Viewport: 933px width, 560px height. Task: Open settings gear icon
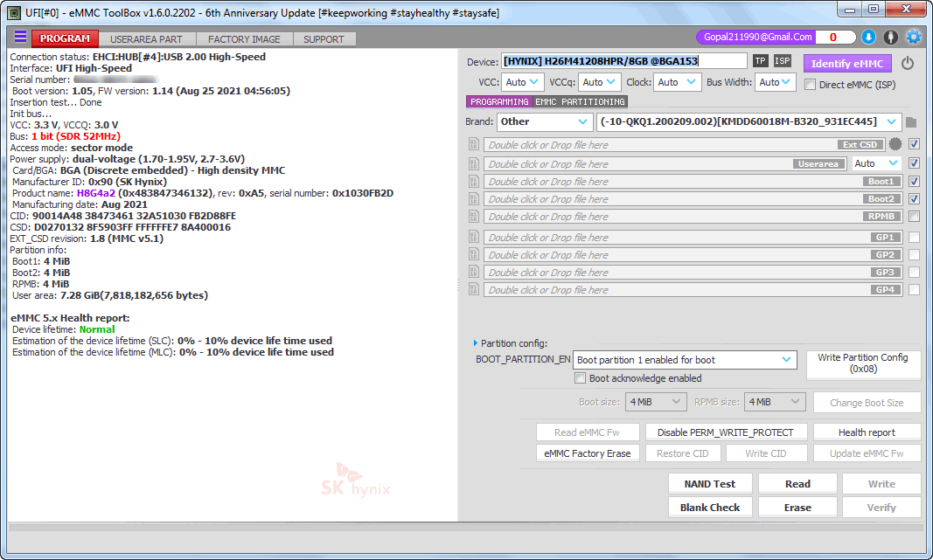point(913,37)
